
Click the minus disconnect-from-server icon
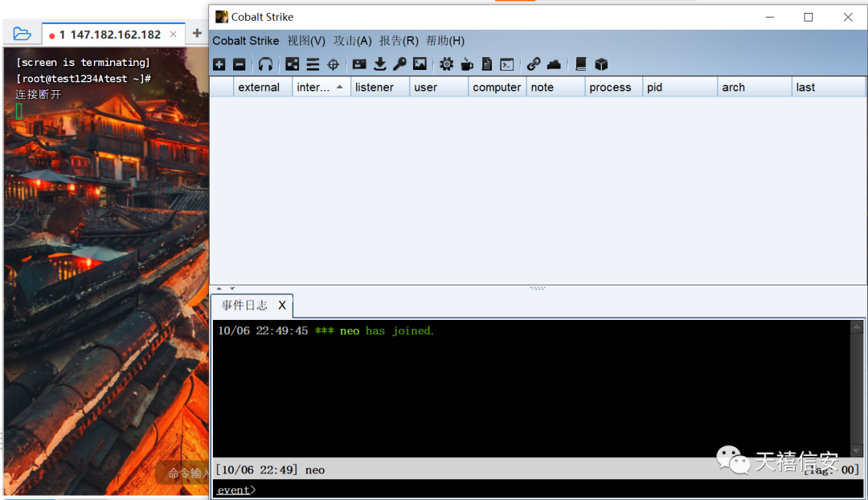pos(240,64)
